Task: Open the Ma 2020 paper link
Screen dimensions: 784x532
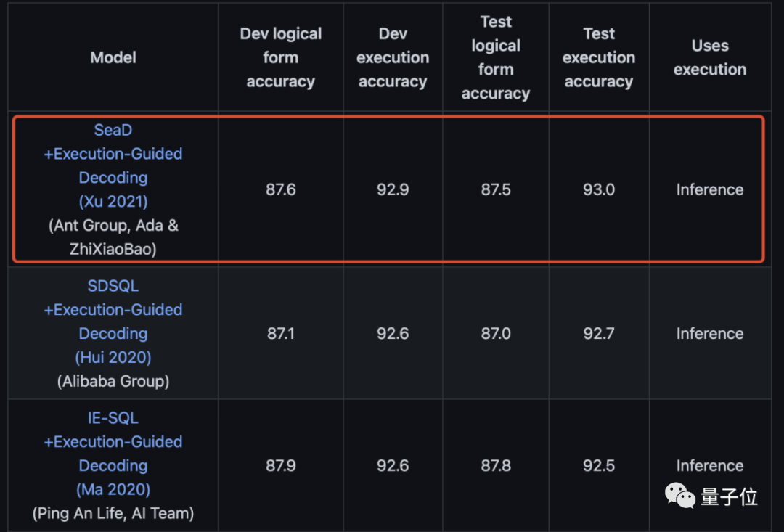Action: [113, 489]
